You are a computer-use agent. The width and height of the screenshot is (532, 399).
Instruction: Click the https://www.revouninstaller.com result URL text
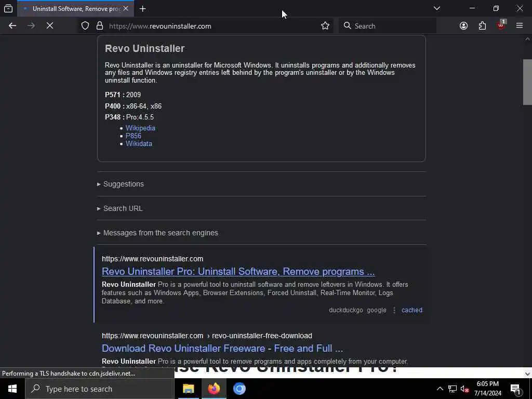152,259
